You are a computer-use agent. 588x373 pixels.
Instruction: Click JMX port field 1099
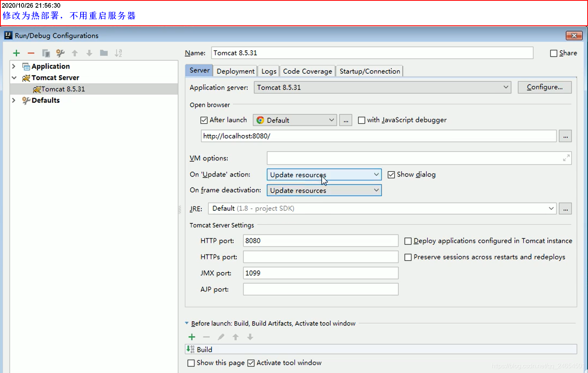click(321, 273)
